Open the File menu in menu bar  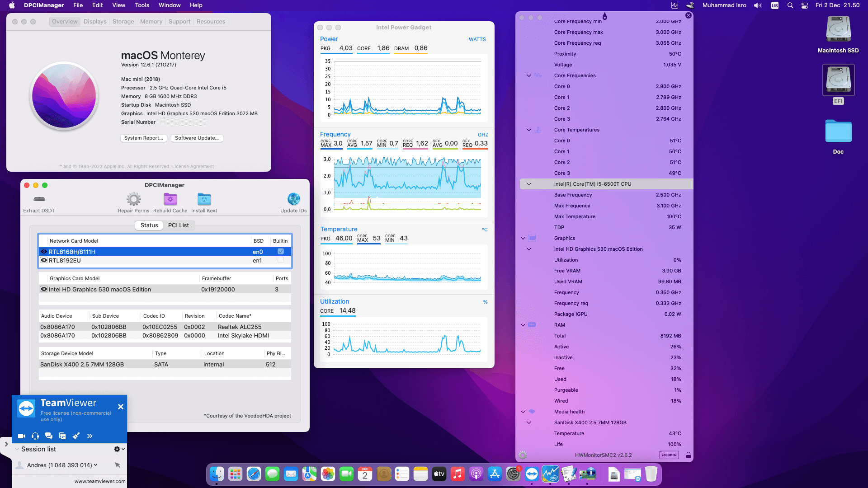tap(78, 5)
